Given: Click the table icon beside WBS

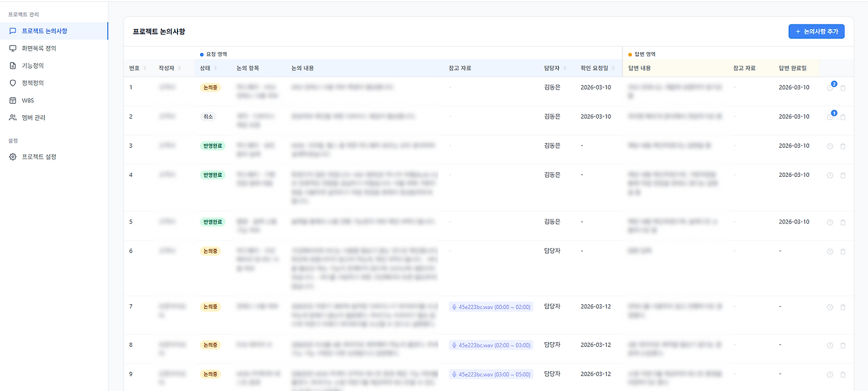Looking at the screenshot, I should click(x=12, y=100).
